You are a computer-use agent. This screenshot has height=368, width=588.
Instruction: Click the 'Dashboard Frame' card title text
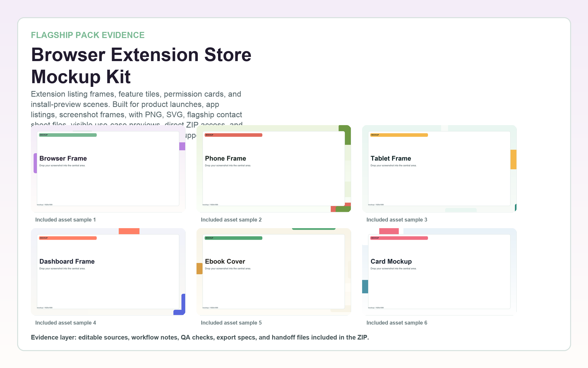[67, 262]
